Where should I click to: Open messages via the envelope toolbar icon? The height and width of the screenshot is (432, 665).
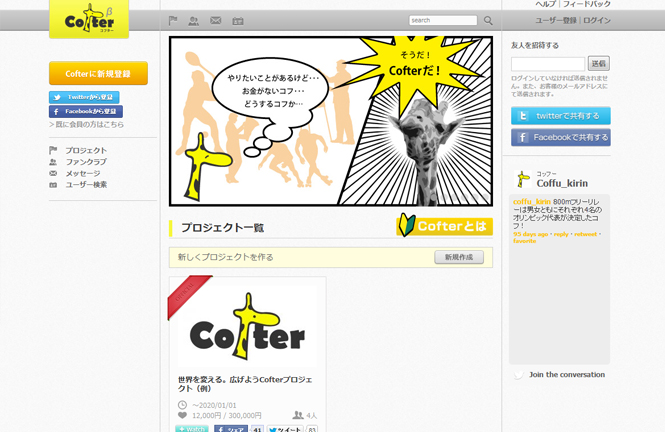215,20
